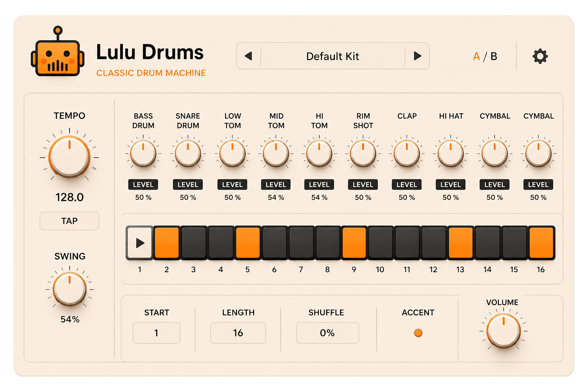Click the LEVEL button under Hi Tom
The image size is (588, 392).
(319, 185)
